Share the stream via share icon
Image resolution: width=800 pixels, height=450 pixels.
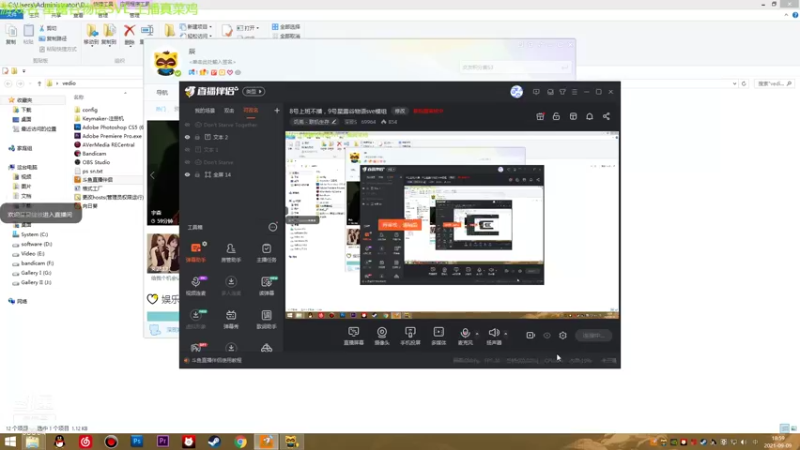[606, 116]
